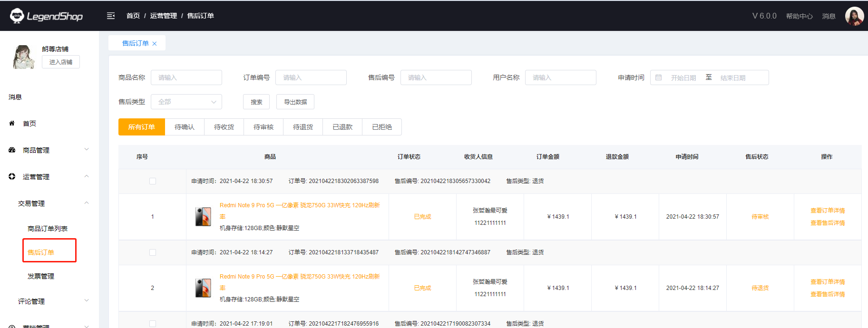Screen dimensions: 868x328
Task: Open sidebar 首页 item
Action: pyautogui.click(x=29, y=124)
